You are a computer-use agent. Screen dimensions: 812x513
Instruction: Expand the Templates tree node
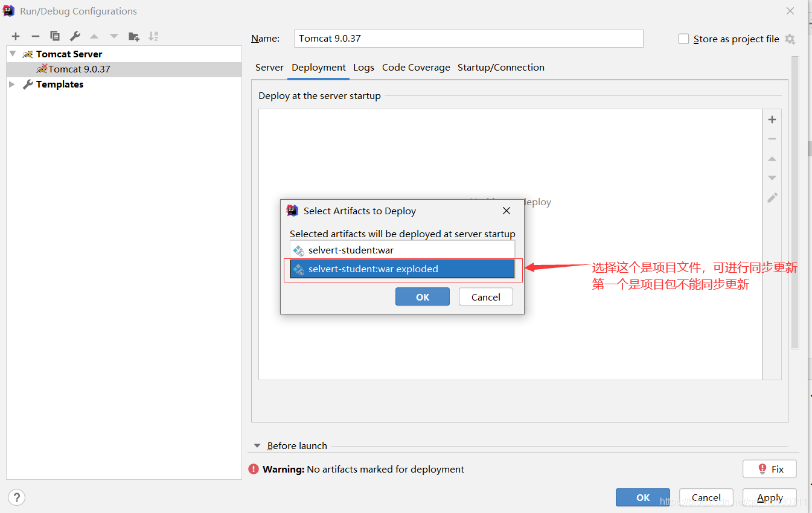coord(12,84)
